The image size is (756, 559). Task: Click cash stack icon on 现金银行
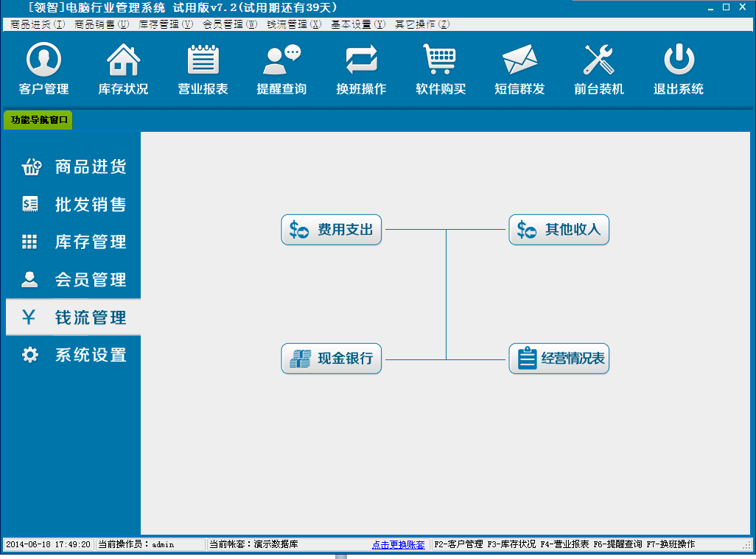(300, 359)
